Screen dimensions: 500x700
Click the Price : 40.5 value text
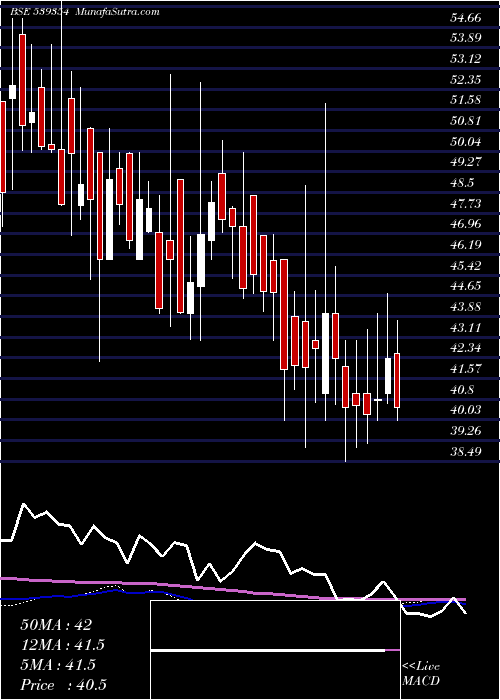coord(63,685)
